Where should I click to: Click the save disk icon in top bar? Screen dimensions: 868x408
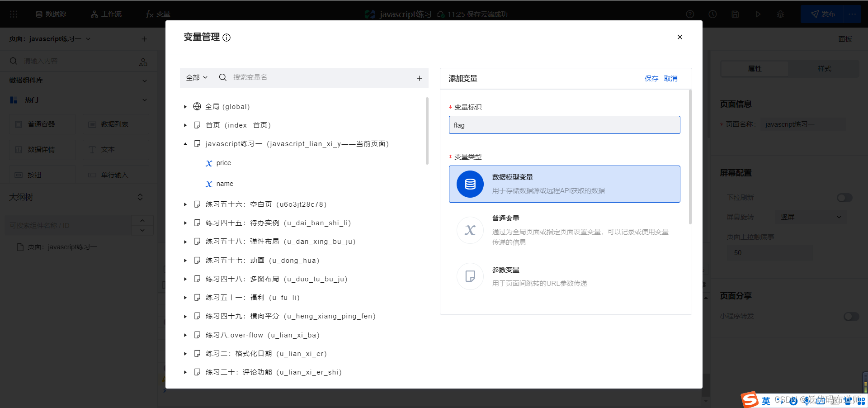click(735, 14)
